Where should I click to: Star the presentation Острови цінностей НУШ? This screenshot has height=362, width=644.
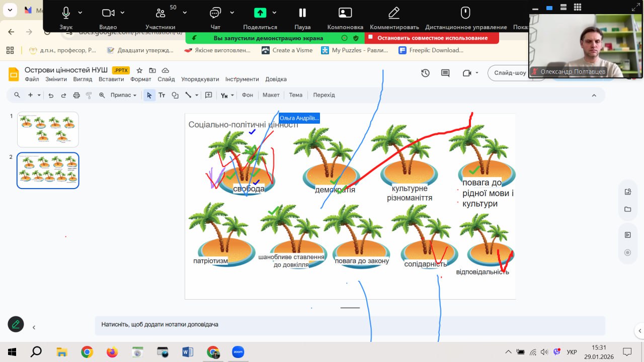pos(139,70)
